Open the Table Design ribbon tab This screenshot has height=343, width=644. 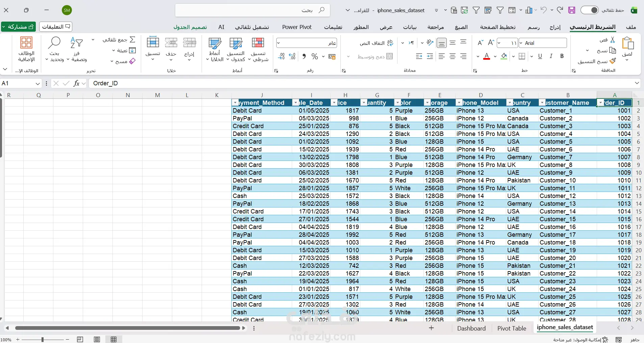[190, 27]
